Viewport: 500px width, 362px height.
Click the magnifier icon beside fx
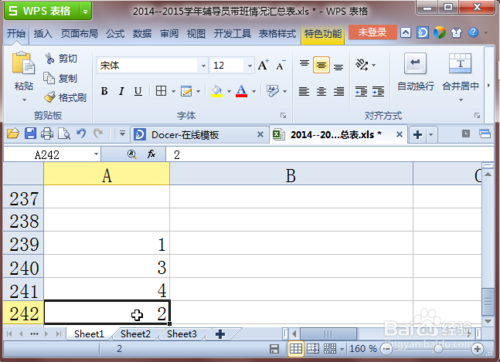point(132,154)
